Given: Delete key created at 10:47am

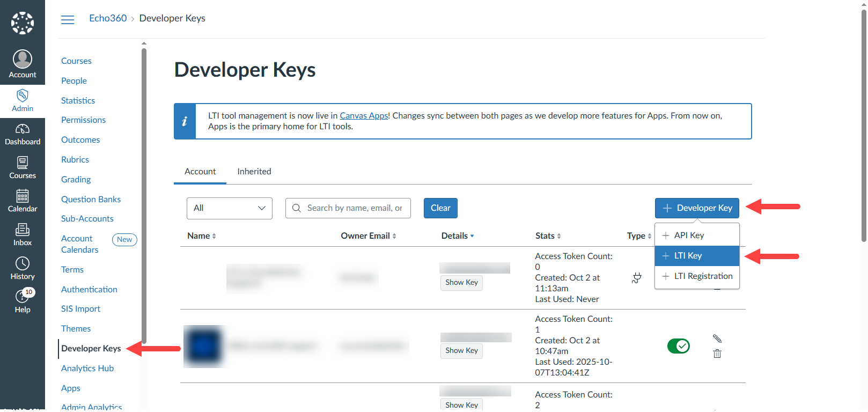Looking at the screenshot, I should (717, 354).
